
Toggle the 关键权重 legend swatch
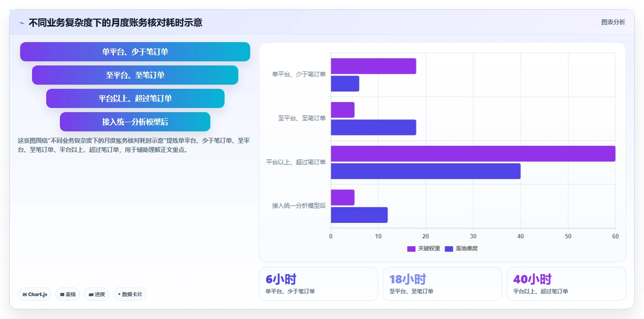click(411, 249)
